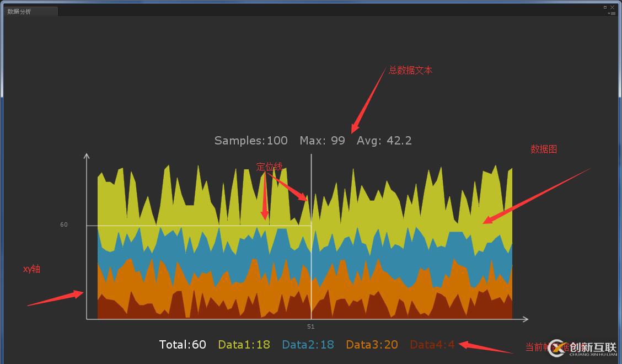Viewport: 622px width, 364px height.
Task: Click the Avg: 42.2 summary text
Action: pyautogui.click(x=384, y=141)
